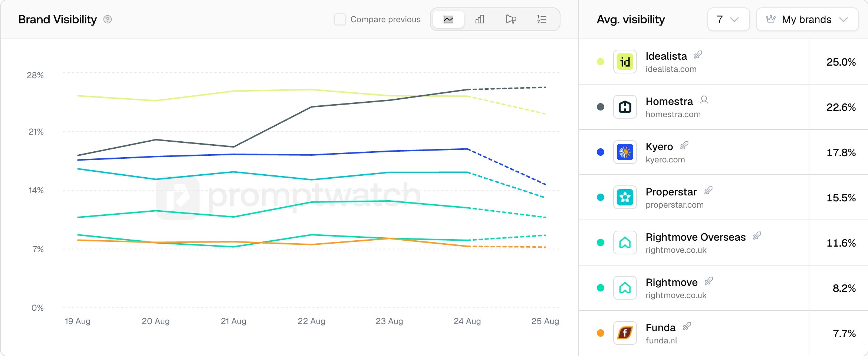Click the 25 Aug axis label

(545, 321)
